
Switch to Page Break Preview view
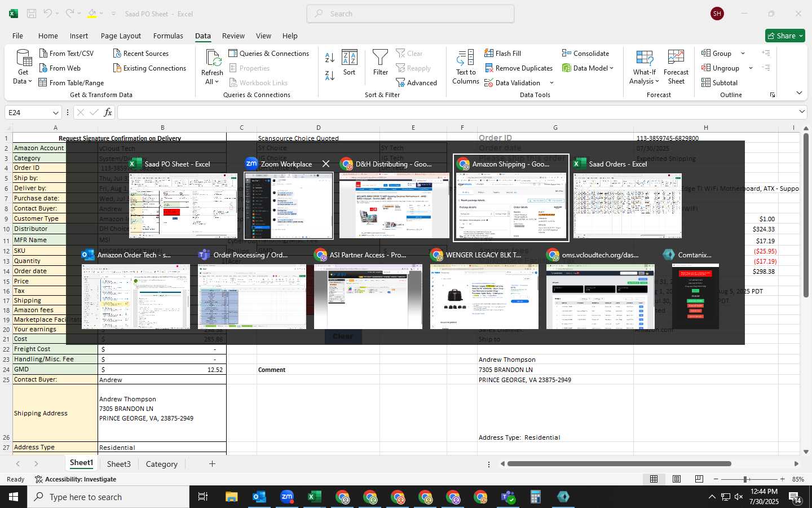[x=699, y=479]
